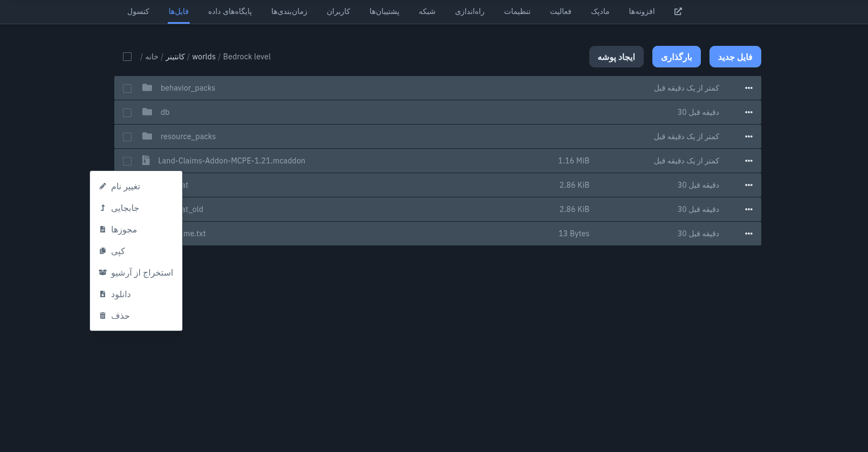Click the بارگذاری upload button
The width and height of the screenshot is (868, 452).
[x=677, y=57]
